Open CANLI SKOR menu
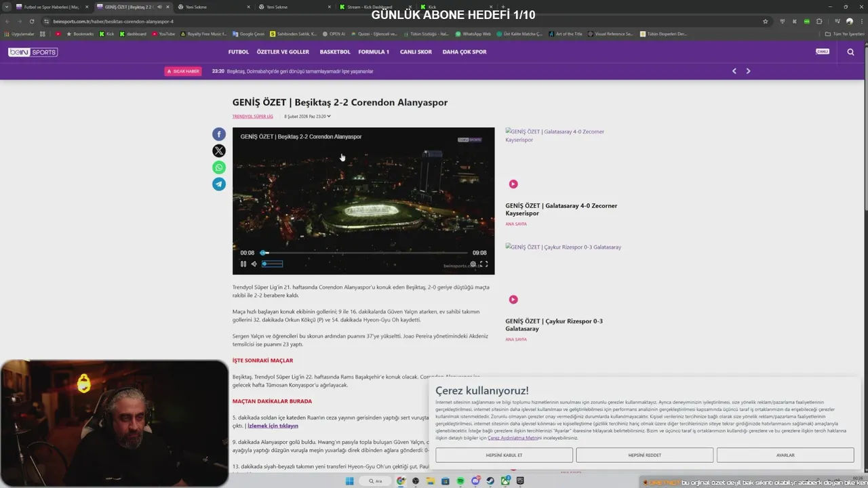The height and width of the screenshot is (488, 868). pyautogui.click(x=416, y=52)
